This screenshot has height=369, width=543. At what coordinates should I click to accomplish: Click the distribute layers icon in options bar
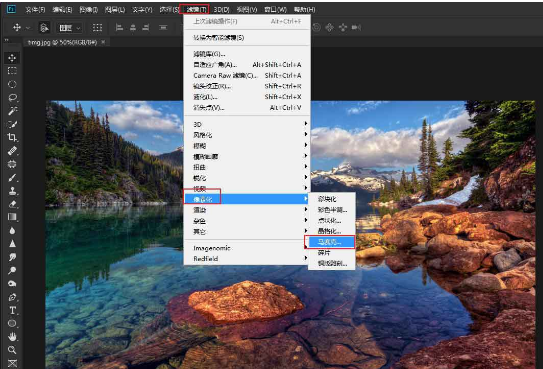tap(163, 27)
